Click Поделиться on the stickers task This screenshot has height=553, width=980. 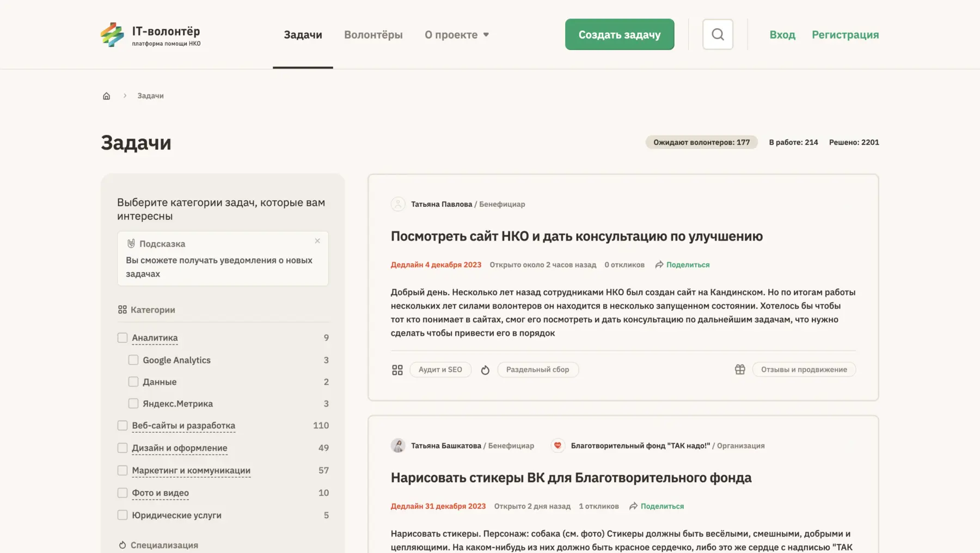[662, 506]
